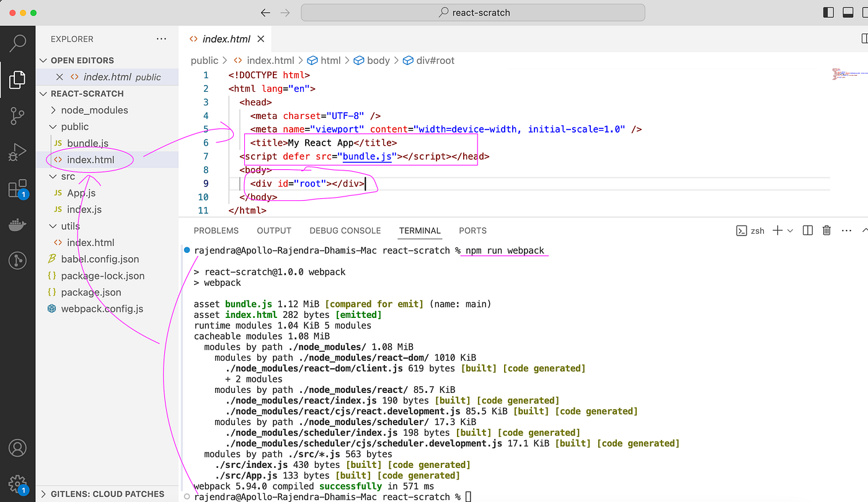
Task: Click the react-scratch command center search box
Action: [473, 12]
